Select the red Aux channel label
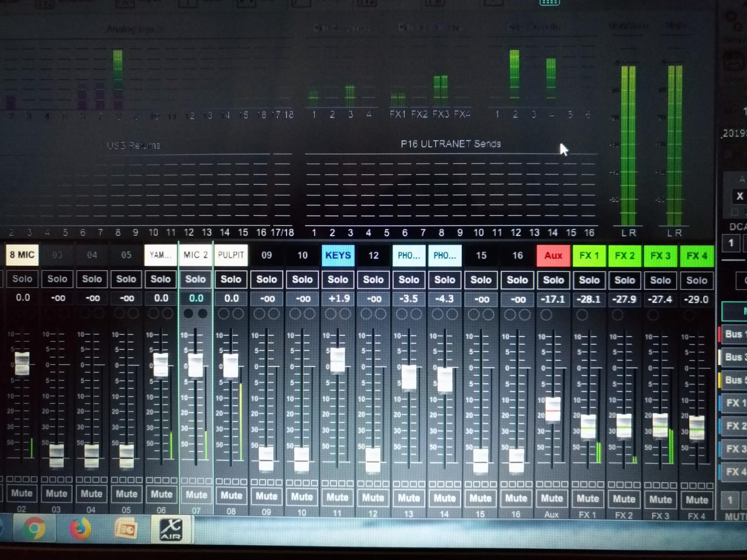This screenshot has height=560, width=747. 553,256
